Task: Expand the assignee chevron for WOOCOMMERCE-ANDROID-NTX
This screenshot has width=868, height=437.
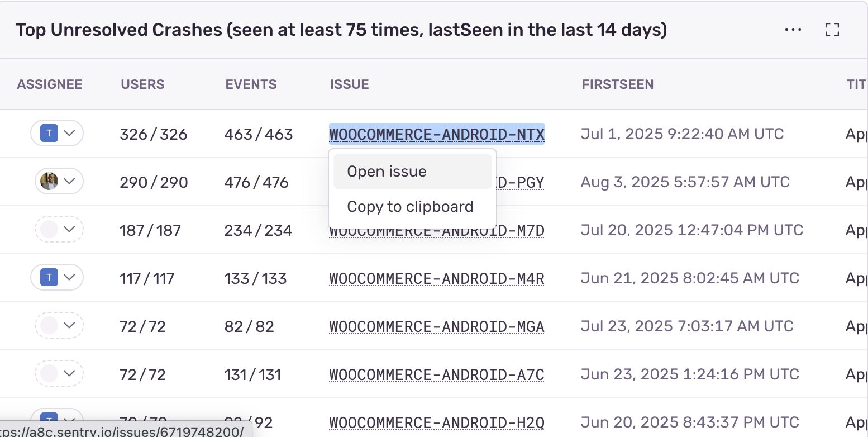Action: 70,134
